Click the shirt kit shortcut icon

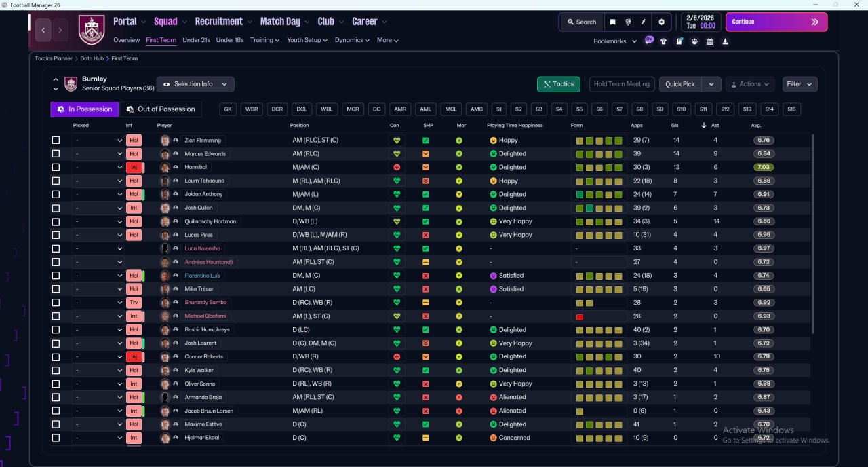pos(663,41)
